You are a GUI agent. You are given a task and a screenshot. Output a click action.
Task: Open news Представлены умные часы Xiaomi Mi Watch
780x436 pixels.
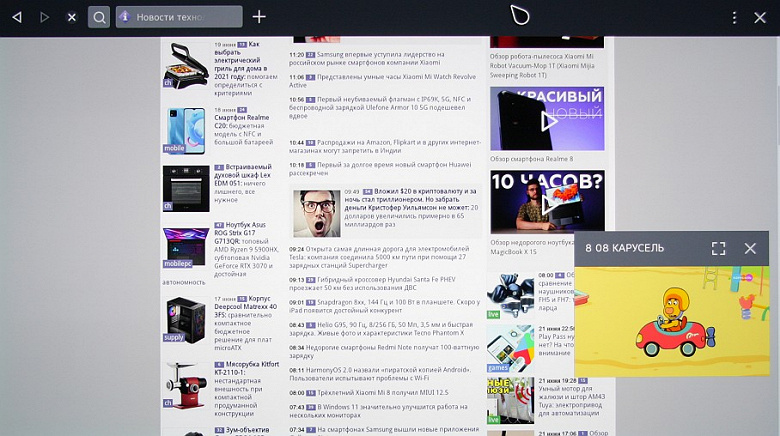(382, 81)
